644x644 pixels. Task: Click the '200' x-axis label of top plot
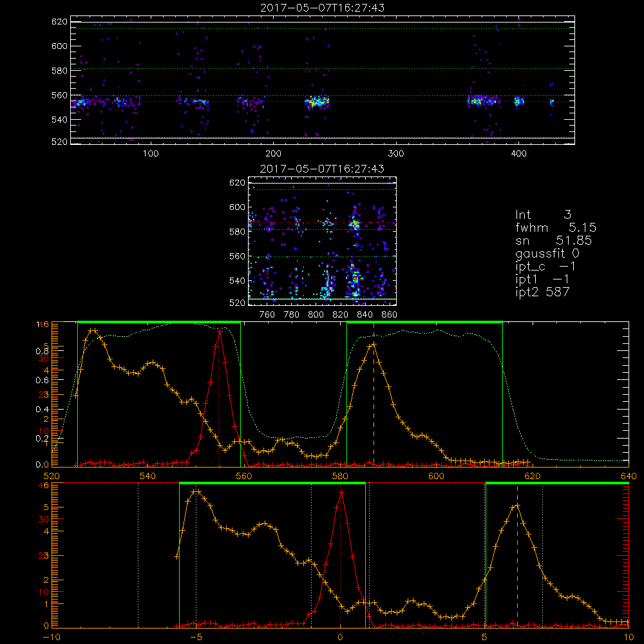coord(273,154)
